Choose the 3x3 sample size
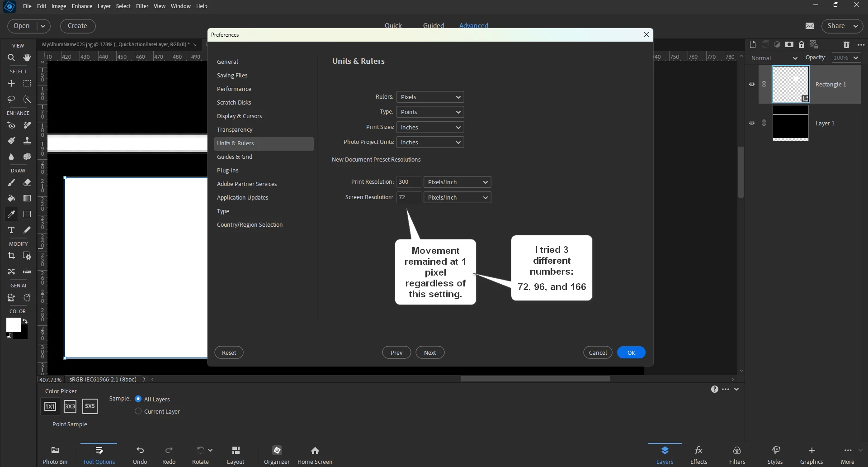 pos(70,406)
